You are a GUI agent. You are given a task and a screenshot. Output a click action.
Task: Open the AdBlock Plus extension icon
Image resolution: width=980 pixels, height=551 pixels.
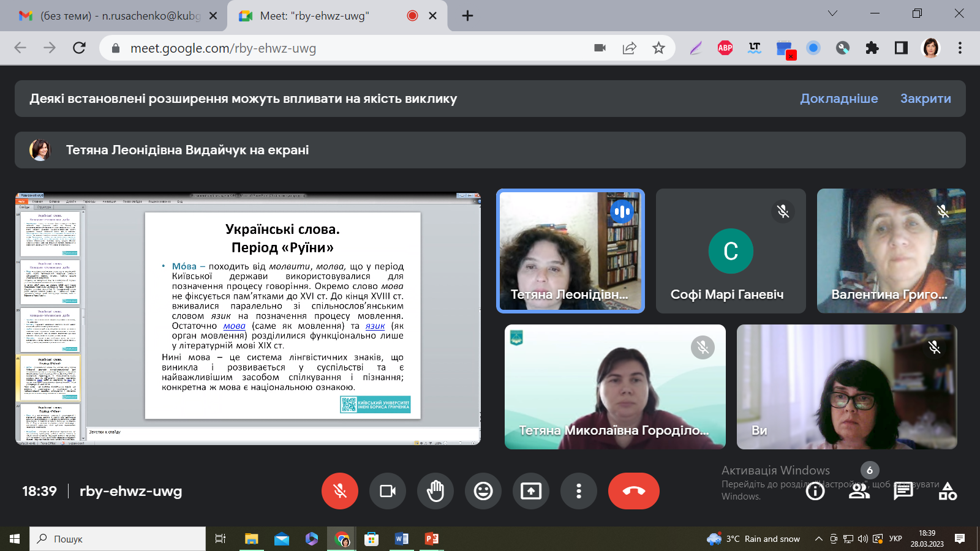click(x=725, y=48)
